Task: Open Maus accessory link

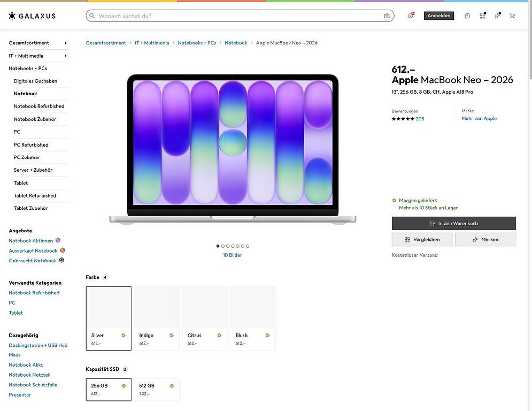Action: [14, 355]
